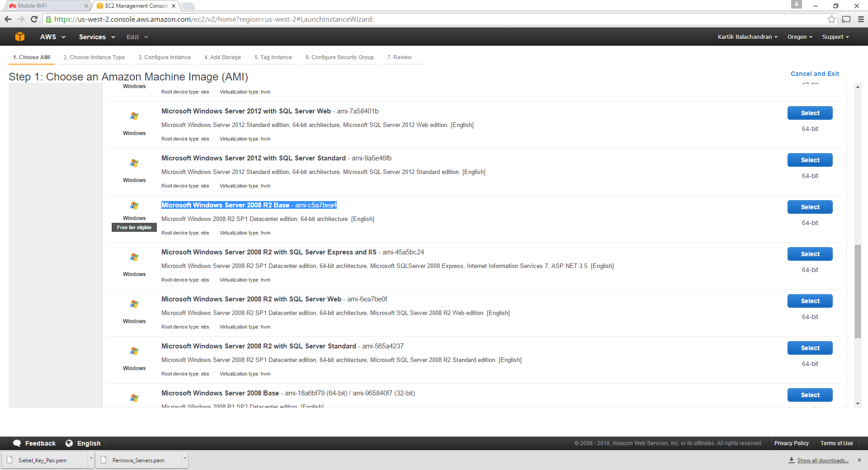Select 2008 R2 with SQL Server Web AMI
This screenshot has width=868, height=470.
pos(810,301)
